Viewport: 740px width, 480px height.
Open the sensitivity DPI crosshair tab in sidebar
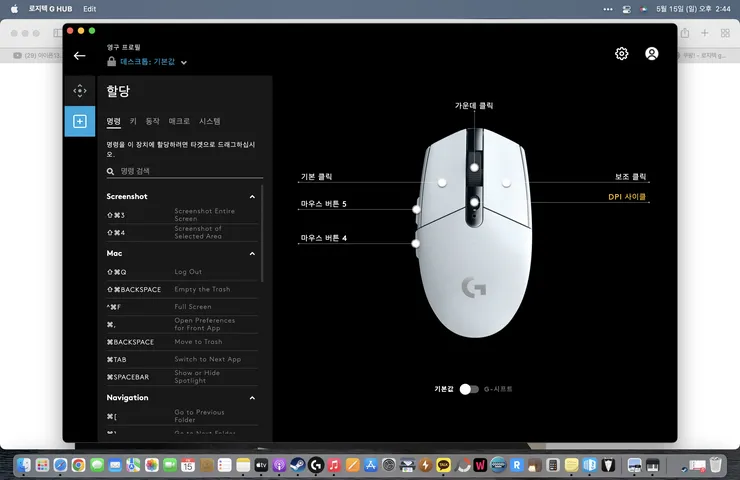pos(80,91)
